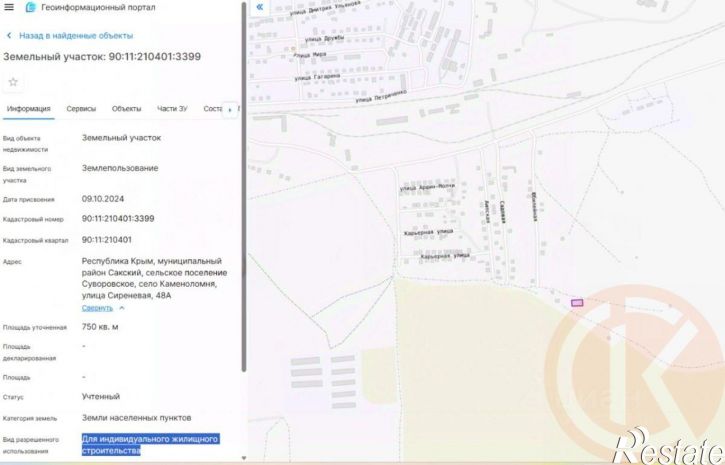
Task: Open the partially hidden Состав tab
Action: 211,108
